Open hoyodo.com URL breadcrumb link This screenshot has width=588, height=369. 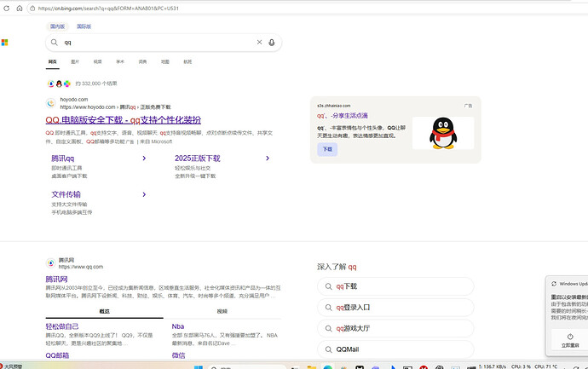pyautogui.click(x=116, y=107)
